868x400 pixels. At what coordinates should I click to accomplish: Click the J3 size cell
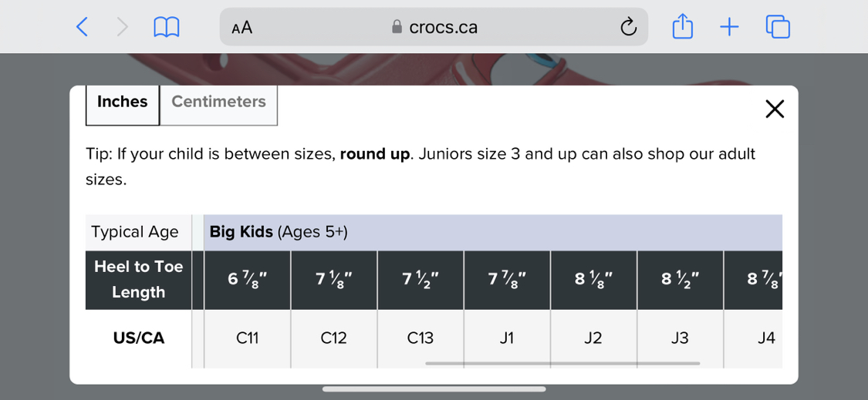coord(679,338)
